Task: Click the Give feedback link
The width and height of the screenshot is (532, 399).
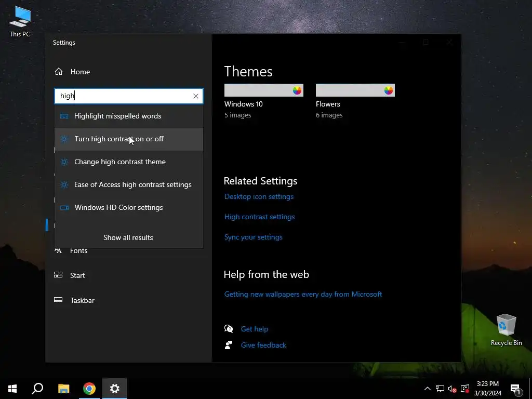Action: tap(263, 345)
